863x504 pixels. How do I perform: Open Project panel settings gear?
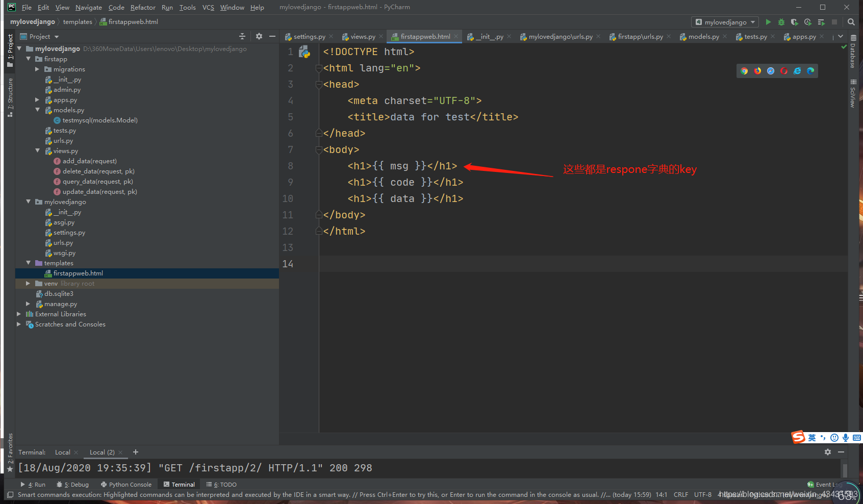pos(259,36)
